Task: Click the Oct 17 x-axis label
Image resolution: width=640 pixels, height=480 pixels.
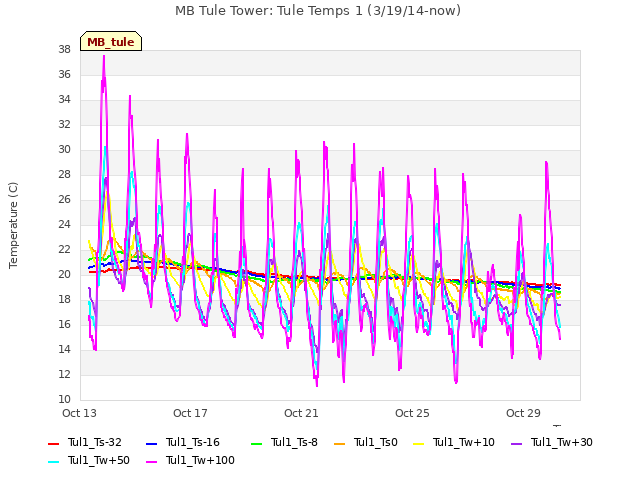Action: click(190, 413)
